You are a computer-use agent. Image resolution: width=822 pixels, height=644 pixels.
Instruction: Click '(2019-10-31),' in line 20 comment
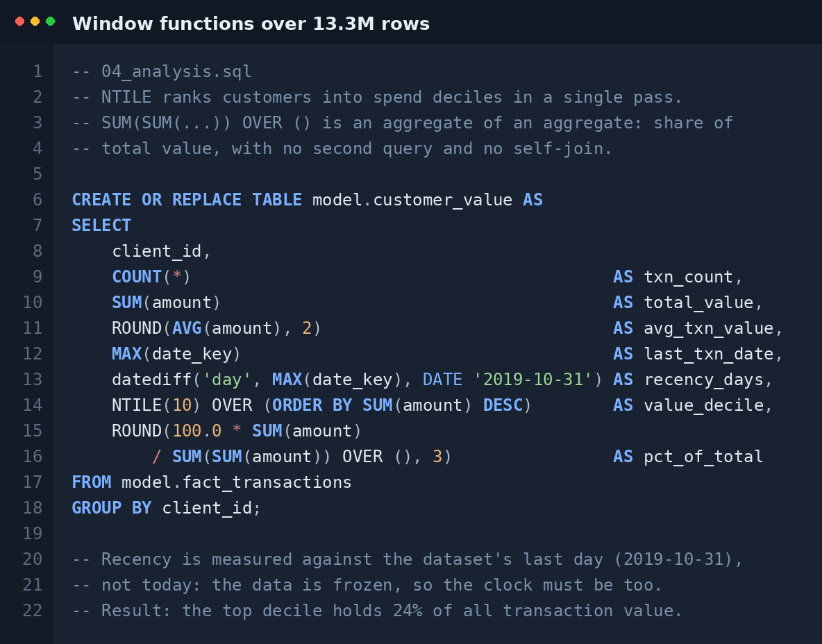(678, 559)
